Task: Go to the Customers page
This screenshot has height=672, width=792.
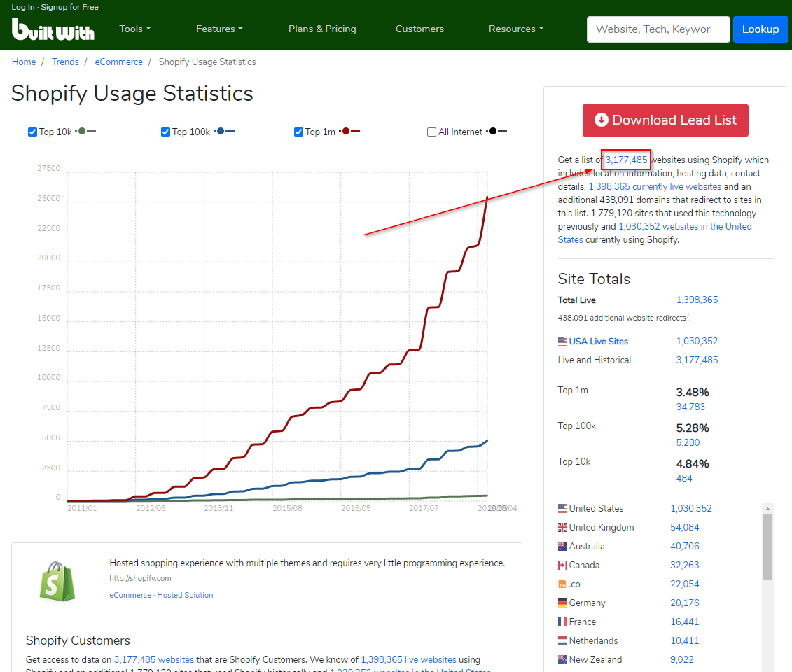Action: pos(419,29)
